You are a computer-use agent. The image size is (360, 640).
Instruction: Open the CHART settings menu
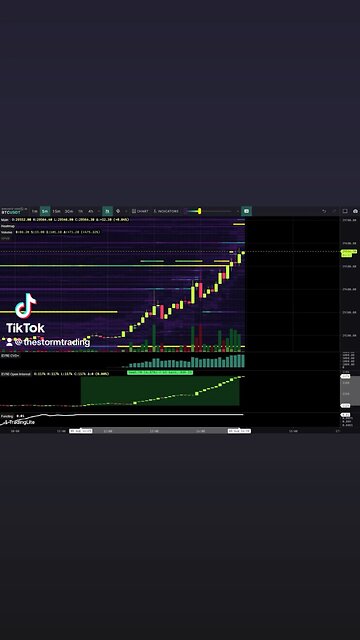140,211
